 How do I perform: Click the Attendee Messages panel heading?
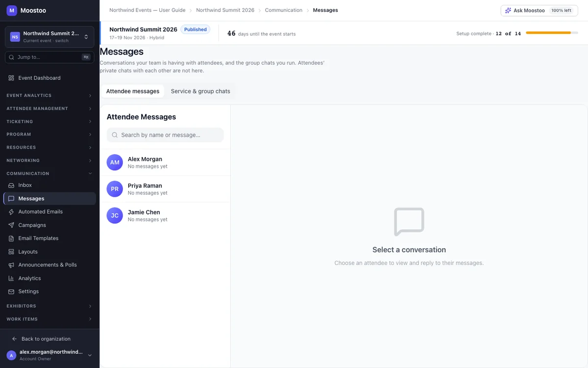pyautogui.click(x=141, y=117)
